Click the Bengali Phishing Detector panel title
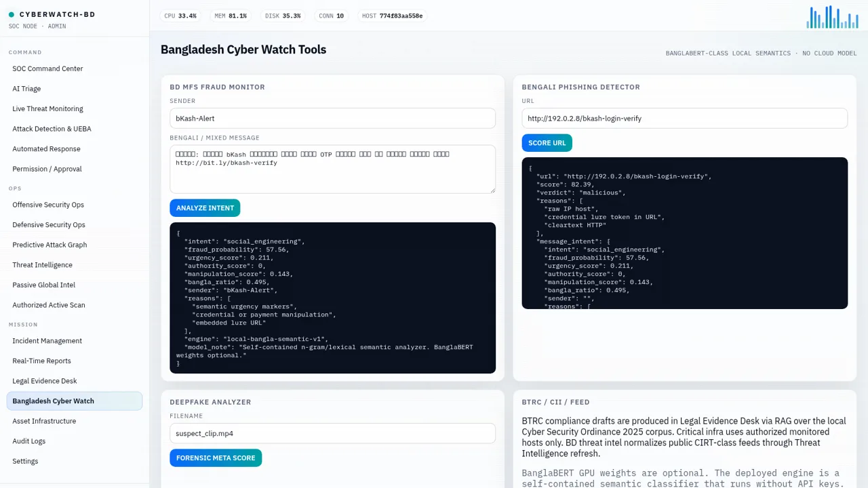 coord(580,87)
